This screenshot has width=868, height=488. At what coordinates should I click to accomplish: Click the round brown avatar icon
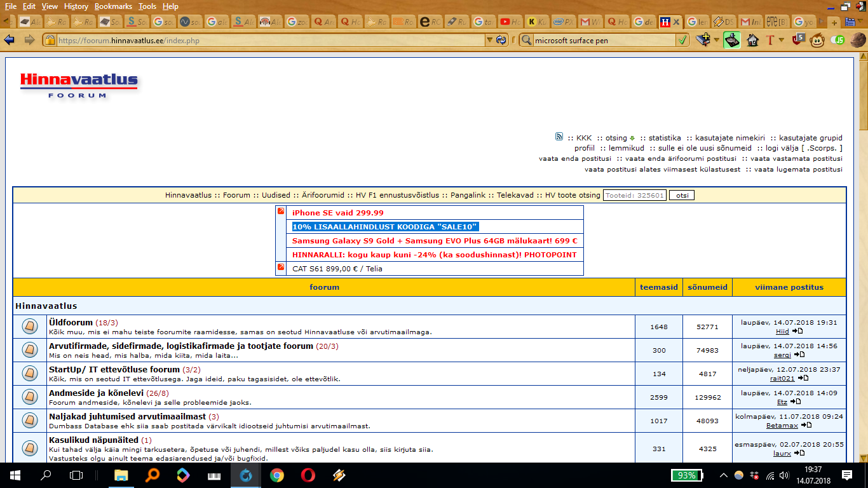[858, 40]
